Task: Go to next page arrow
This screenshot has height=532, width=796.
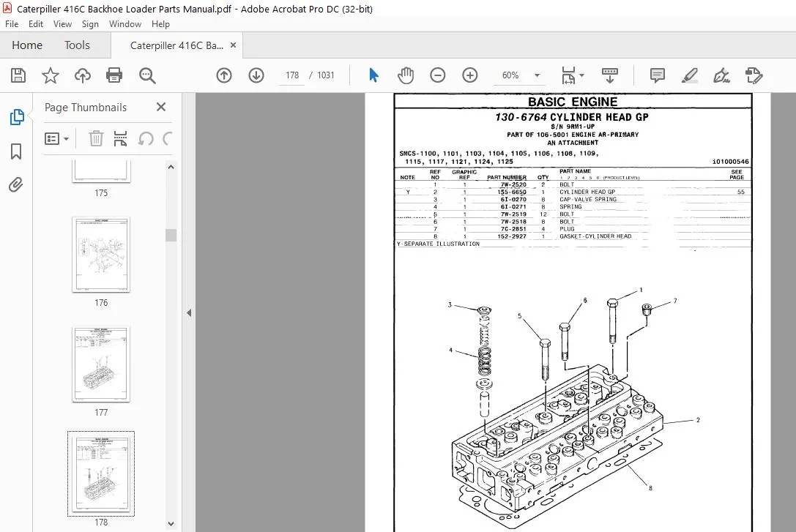Action: [x=256, y=75]
